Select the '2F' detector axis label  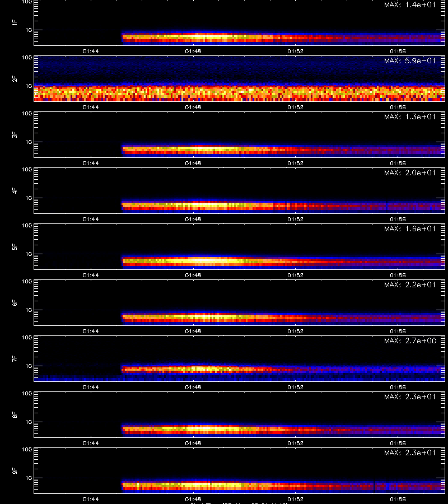15,78
